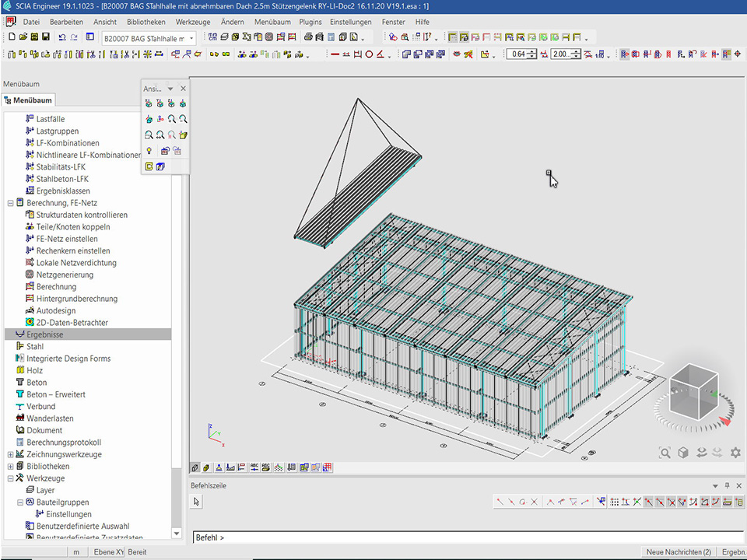Expand the Bibliotheken tree node

(10, 467)
